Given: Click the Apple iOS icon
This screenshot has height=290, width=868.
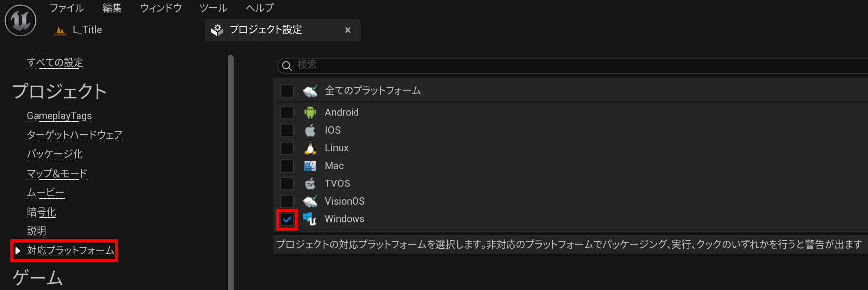Looking at the screenshot, I should 310,130.
